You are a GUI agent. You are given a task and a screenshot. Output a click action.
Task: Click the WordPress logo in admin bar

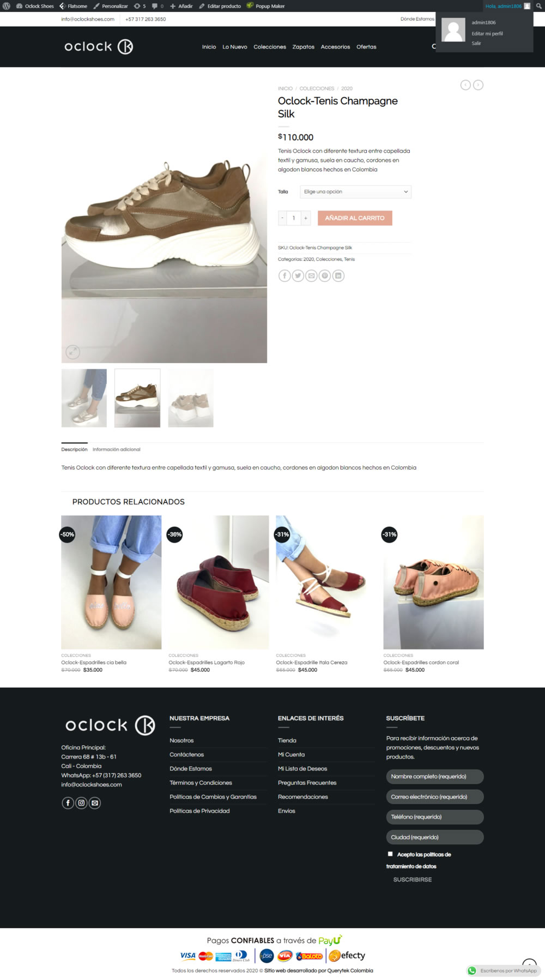click(x=7, y=6)
